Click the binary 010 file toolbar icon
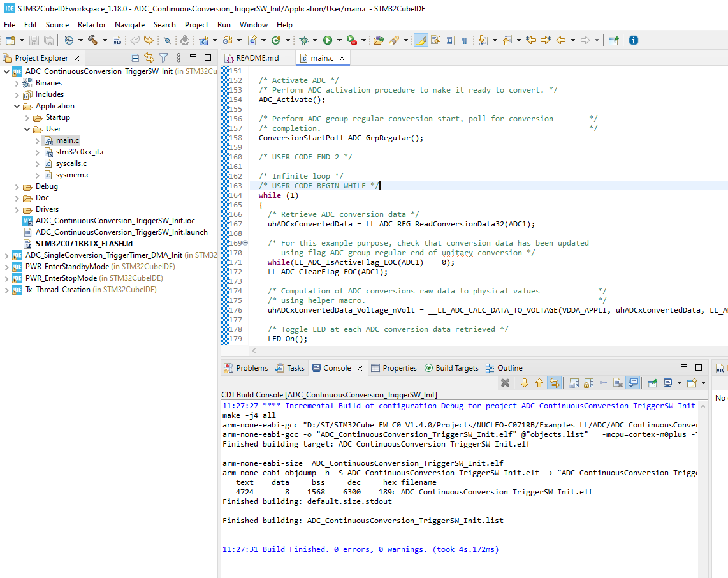 (117, 40)
